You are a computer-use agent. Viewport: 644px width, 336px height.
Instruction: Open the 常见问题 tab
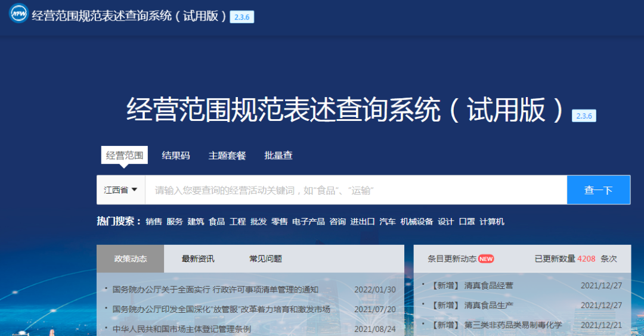click(265, 259)
